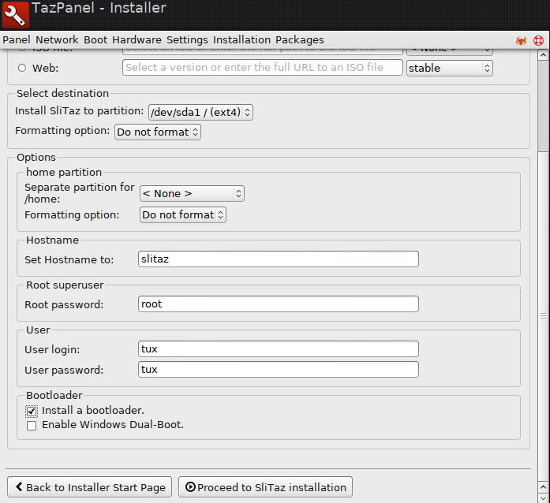
Task: Click the 'Hostname' group label
Action: point(52,240)
